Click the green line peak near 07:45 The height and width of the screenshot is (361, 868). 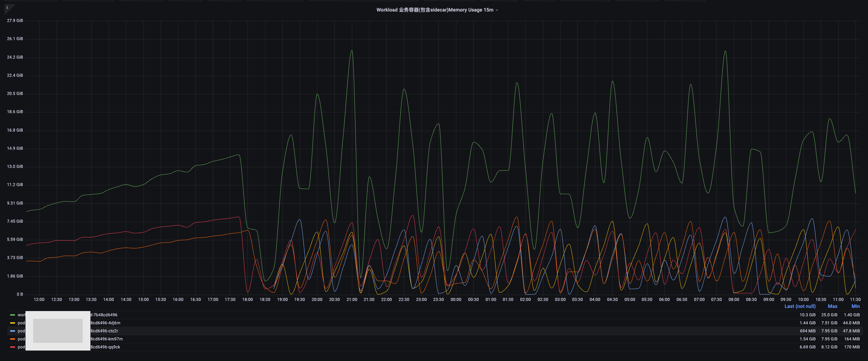(725, 51)
